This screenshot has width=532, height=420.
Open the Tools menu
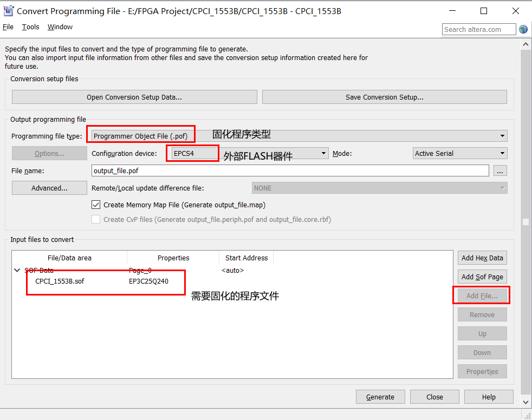[x=30, y=27]
